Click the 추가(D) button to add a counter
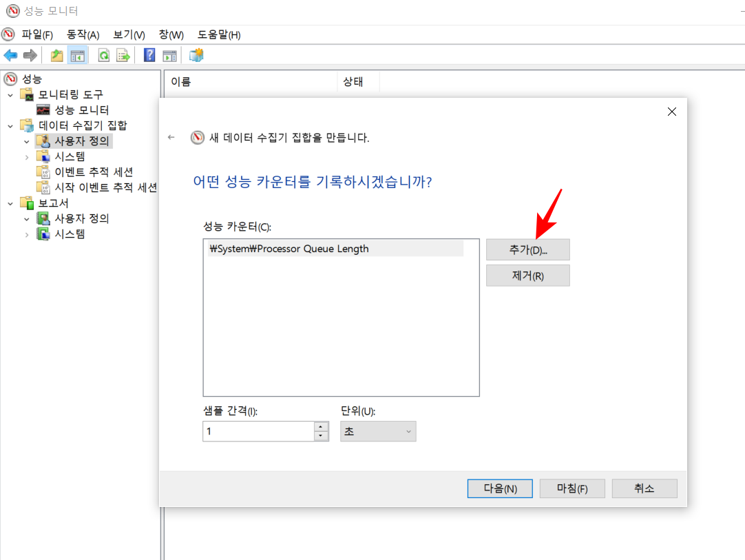Image resolution: width=745 pixels, height=560 pixels. (527, 249)
